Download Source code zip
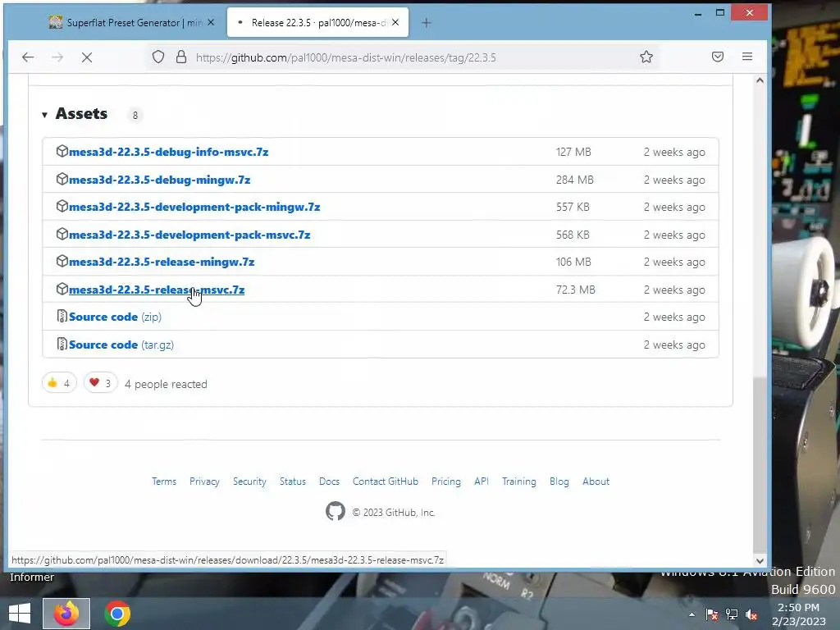This screenshot has width=840, height=630. pos(115,317)
